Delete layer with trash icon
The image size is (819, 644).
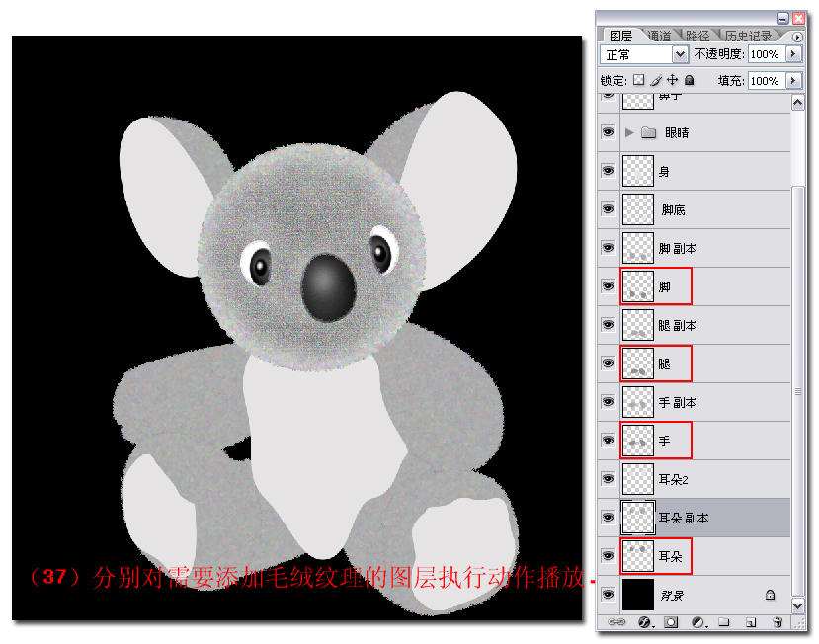[x=778, y=622]
